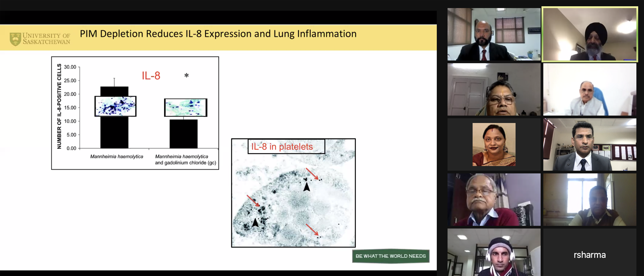This screenshot has width=644, height=276.
Task: Click the 0.00 y-axis value
Action: click(71, 148)
